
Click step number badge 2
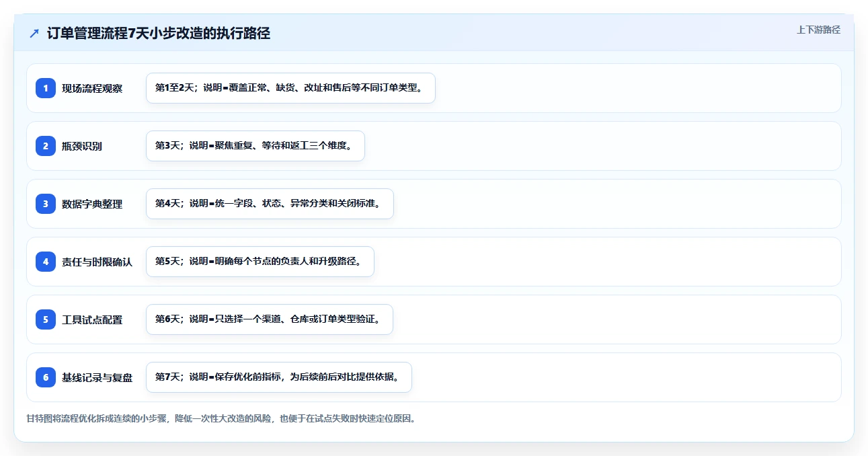point(46,146)
